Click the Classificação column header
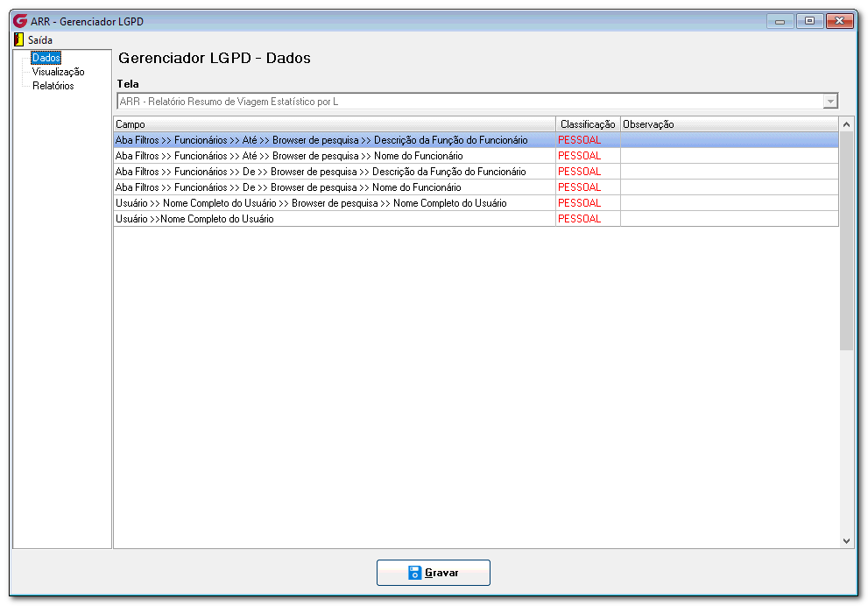 [x=588, y=124]
